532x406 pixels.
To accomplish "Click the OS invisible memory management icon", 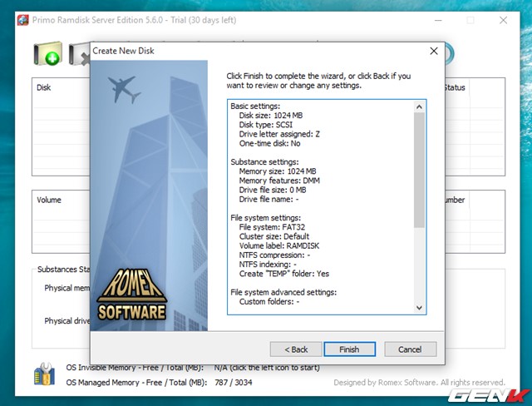I will [44, 374].
